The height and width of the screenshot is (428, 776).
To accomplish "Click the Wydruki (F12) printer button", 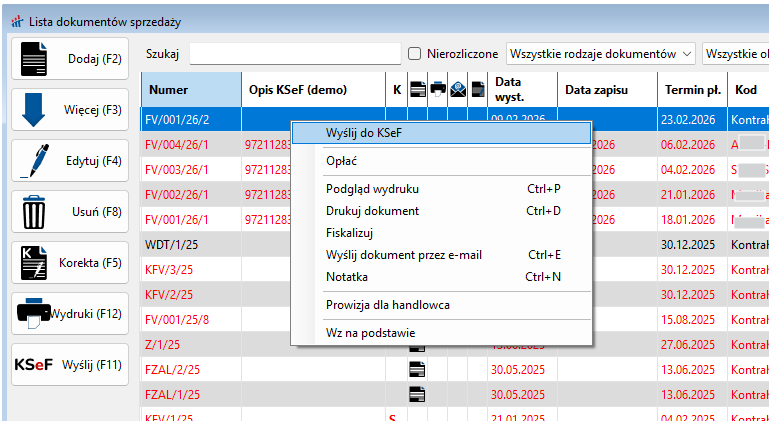I will tap(70, 313).
